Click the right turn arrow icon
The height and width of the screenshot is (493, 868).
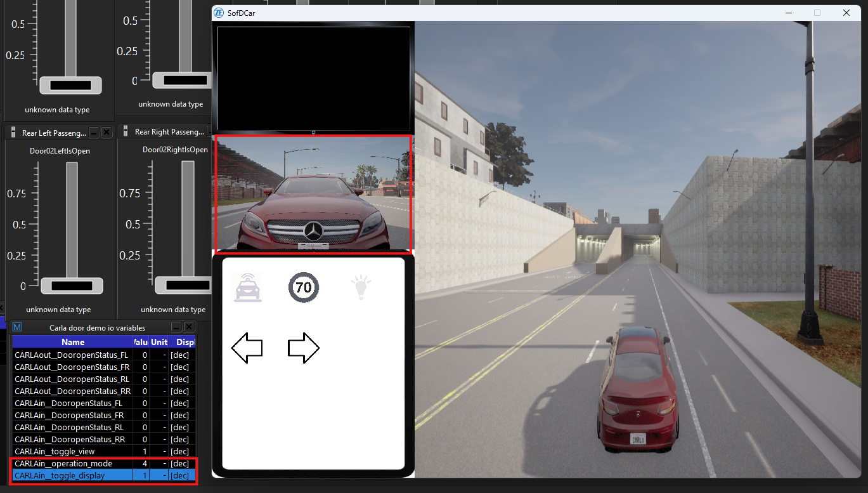303,348
